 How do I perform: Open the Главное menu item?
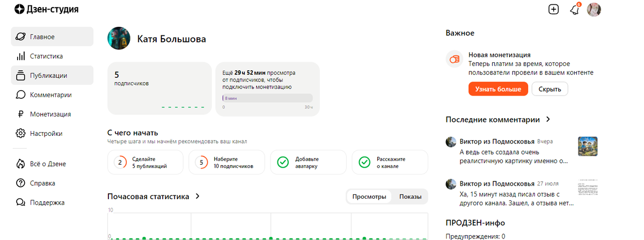(x=52, y=37)
